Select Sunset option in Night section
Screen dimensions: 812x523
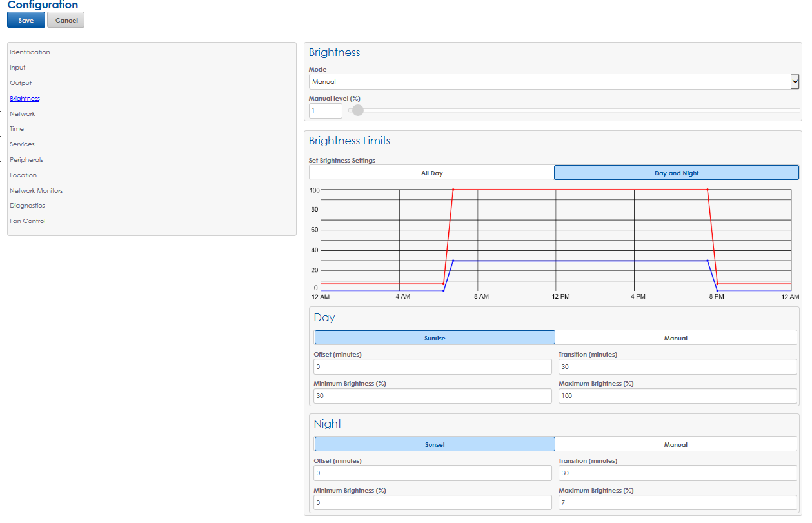click(x=435, y=444)
